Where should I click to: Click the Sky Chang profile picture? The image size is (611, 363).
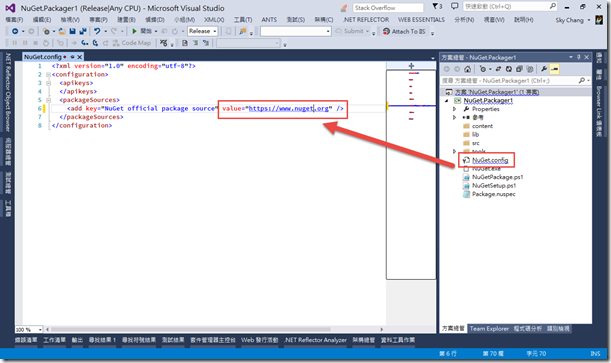tap(599, 20)
